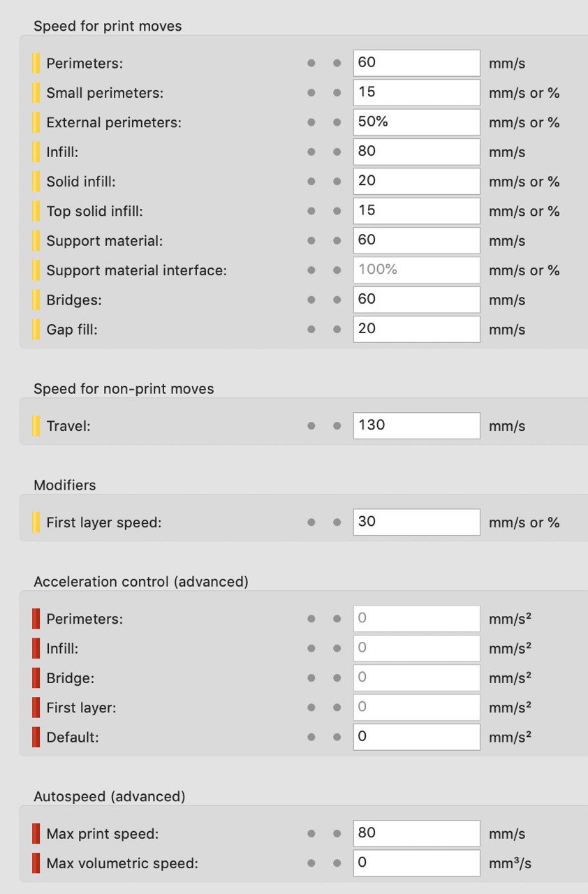The image size is (588, 894).
Task: Select the First layer speed input box
Action: [x=416, y=522]
